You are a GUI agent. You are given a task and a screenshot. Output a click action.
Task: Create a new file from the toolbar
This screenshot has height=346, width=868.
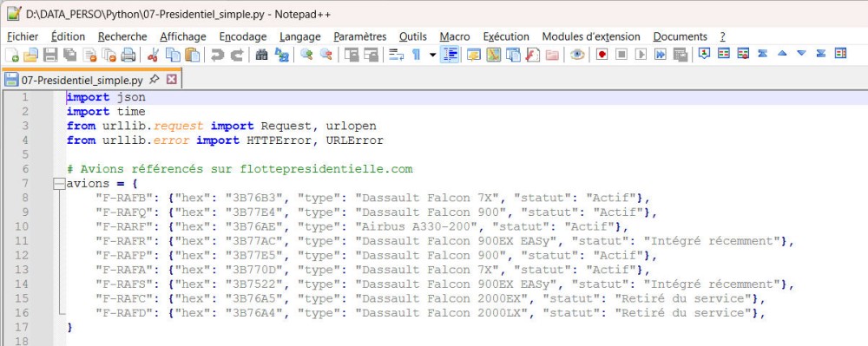(11, 54)
